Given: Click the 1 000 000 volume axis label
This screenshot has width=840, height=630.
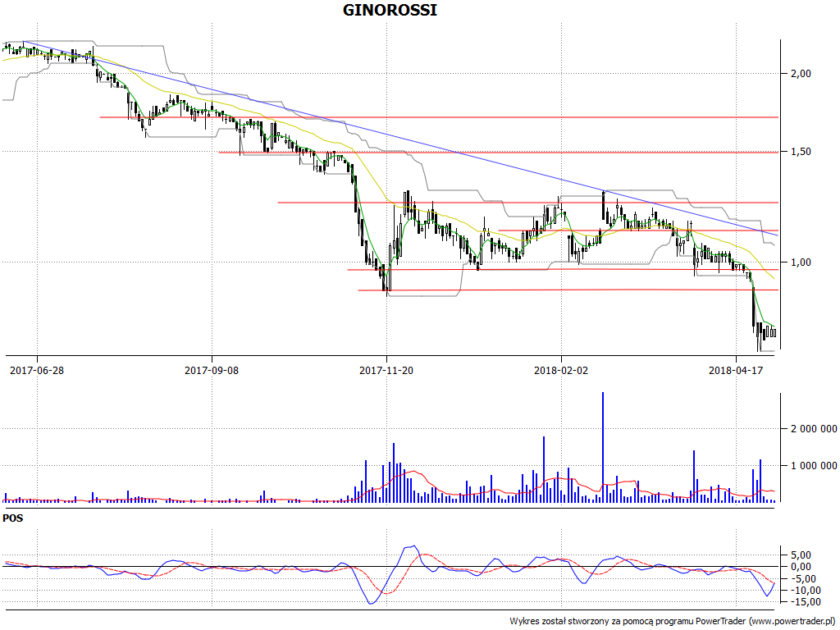Looking at the screenshot, I should tap(814, 466).
